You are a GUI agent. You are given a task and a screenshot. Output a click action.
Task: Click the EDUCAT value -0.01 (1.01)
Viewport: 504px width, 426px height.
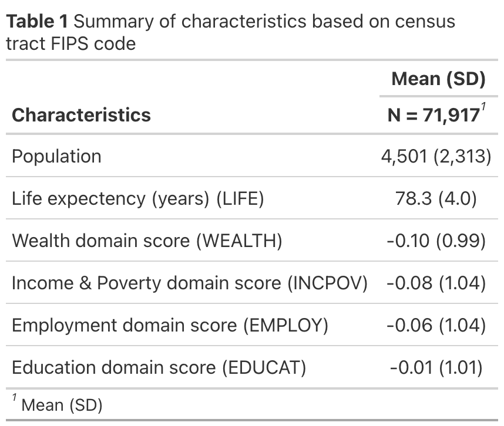pyautogui.click(x=436, y=367)
